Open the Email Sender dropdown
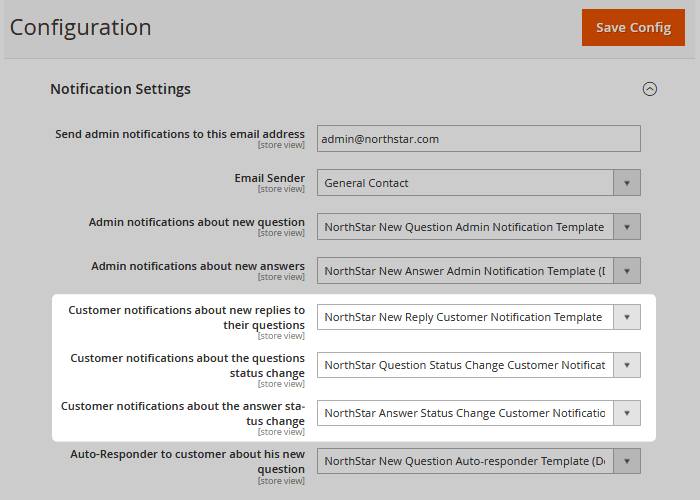 (x=479, y=183)
